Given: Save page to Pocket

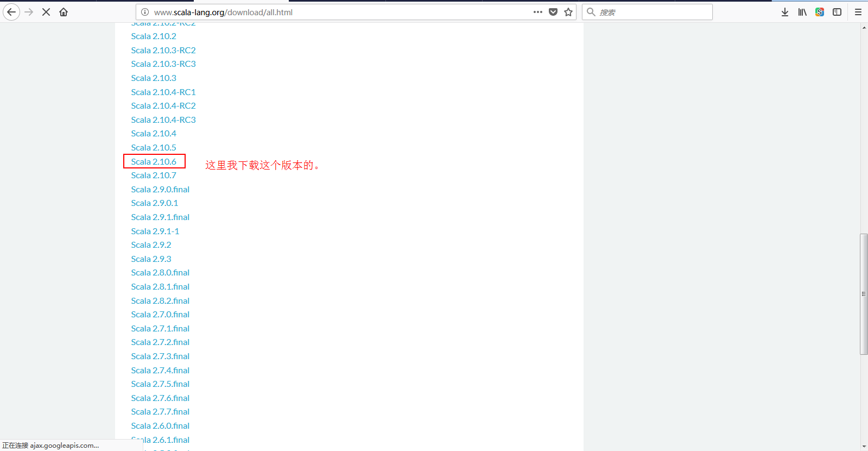Looking at the screenshot, I should (x=553, y=12).
